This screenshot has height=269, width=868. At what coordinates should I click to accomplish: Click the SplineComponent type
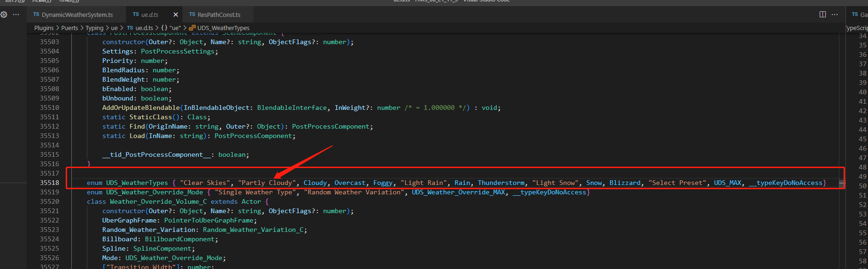click(x=162, y=248)
